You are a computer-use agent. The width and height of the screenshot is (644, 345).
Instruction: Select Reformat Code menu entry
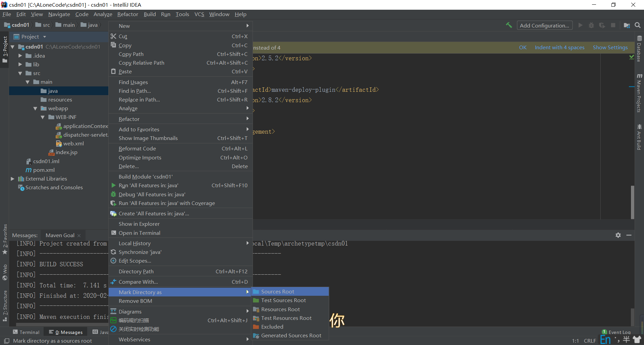[x=180, y=148]
